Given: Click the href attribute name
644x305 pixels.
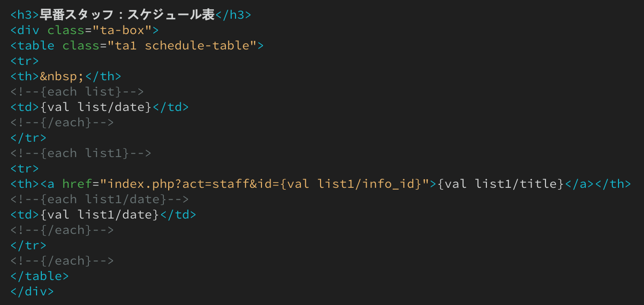Looking at the screenshot, I should (77, 184).
